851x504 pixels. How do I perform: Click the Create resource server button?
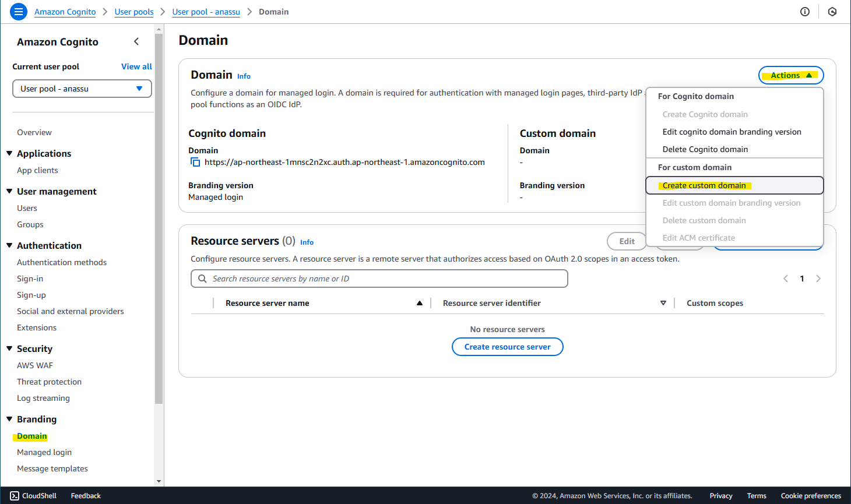pyautogui.click(x=507, y=347)
